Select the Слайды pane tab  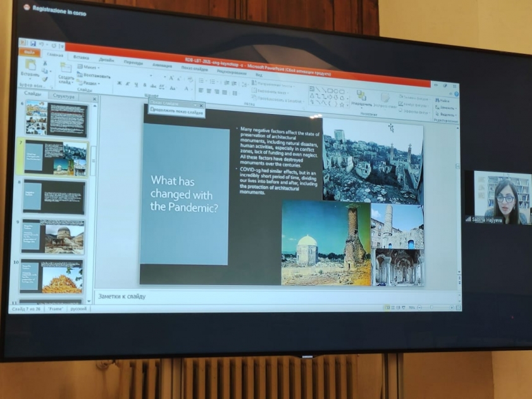pyautogui.click(x=33, y=93)
